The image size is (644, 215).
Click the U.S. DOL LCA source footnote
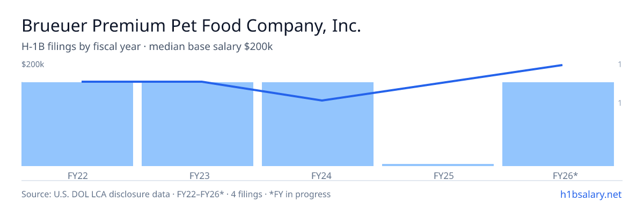tap(176, 194)
